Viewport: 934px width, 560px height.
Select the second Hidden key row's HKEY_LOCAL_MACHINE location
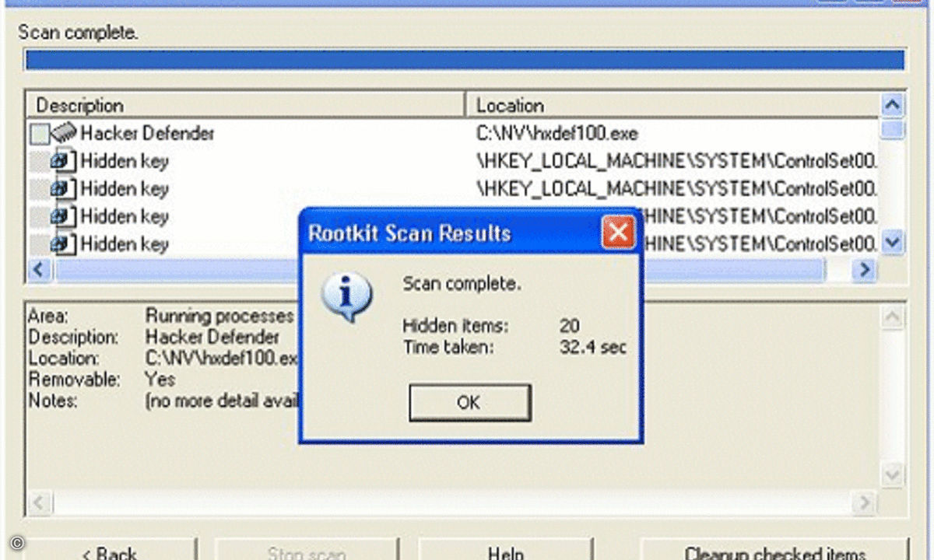tap(676, 188)
